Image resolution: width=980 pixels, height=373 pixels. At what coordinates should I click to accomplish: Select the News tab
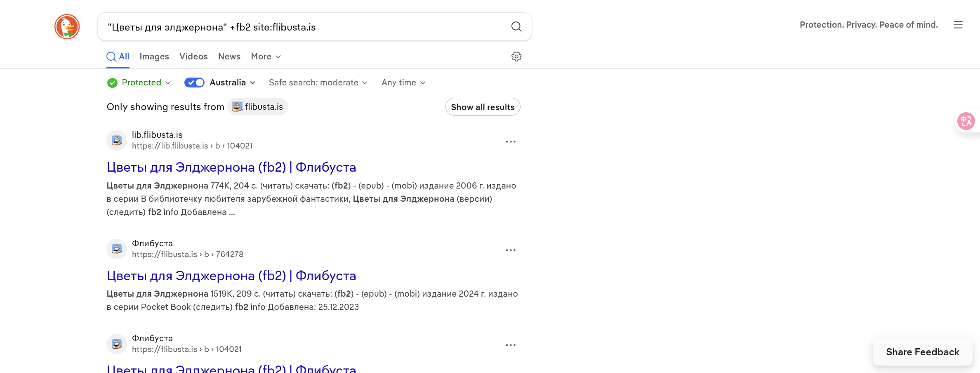coord(229,57)
